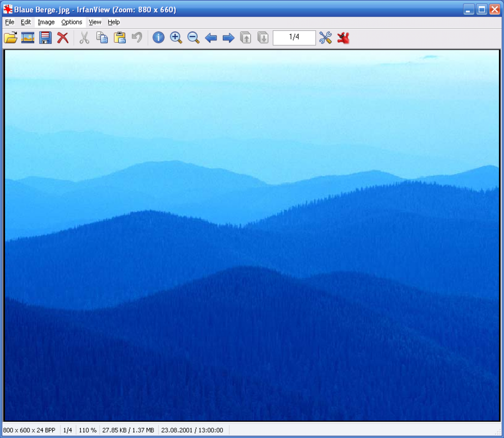Screen dimensions: 504x438
Task: Start slideshow using the filmstrip icon
Action: pos(28,38)
